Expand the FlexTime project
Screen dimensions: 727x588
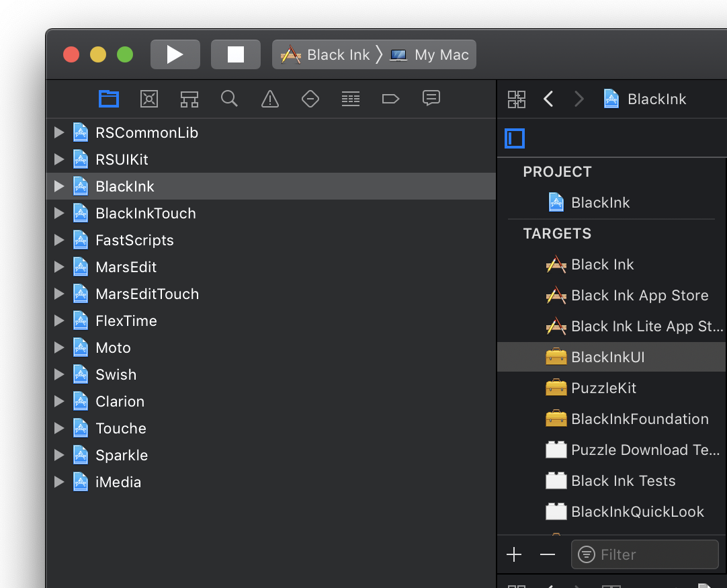coord(59,321)
